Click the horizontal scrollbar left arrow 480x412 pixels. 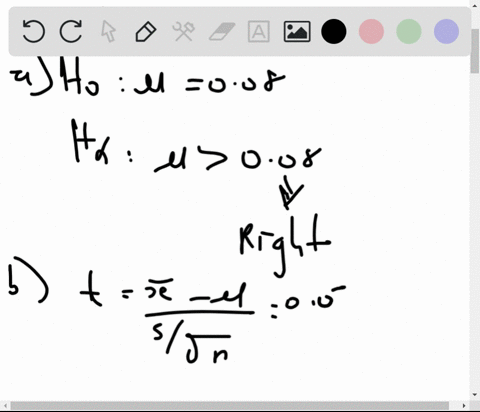point(5,406)
